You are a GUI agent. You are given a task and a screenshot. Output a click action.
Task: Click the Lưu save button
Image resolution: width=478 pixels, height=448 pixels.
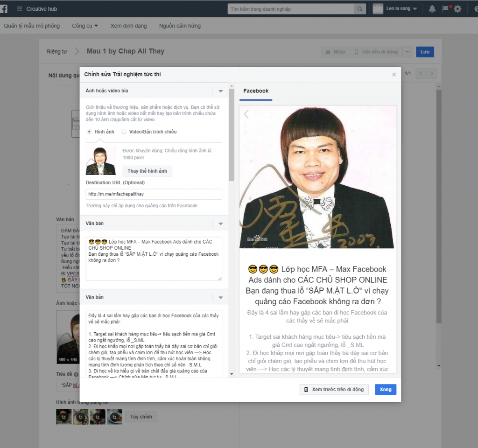[x=425, y=52]
